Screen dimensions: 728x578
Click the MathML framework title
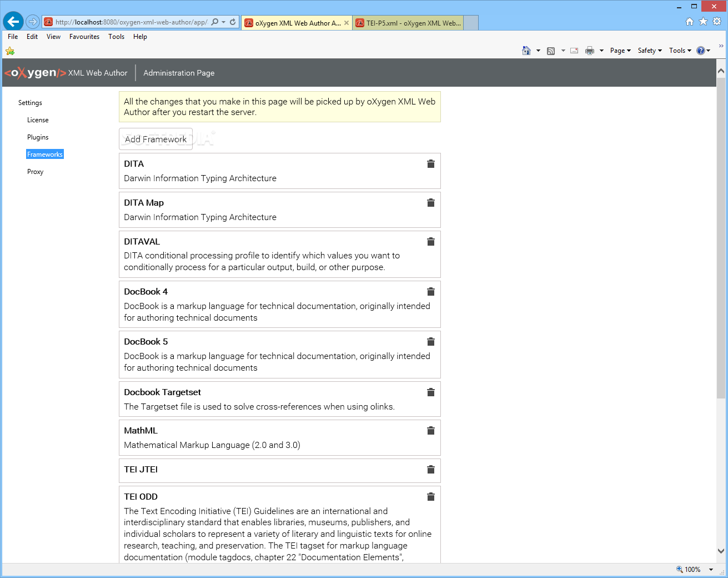[x=141, y=431]
